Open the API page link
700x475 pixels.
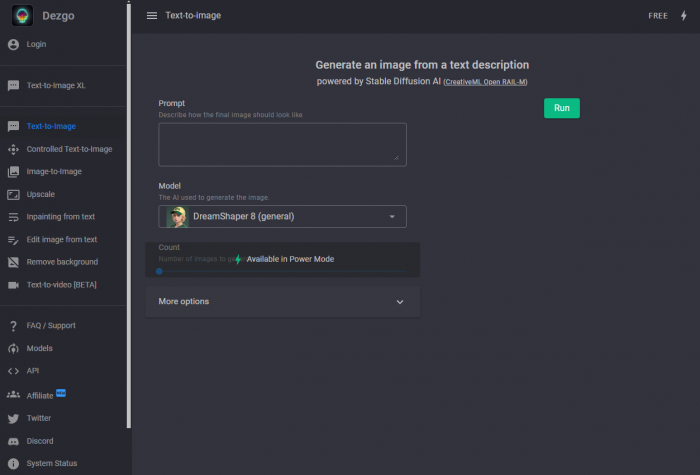33,371
